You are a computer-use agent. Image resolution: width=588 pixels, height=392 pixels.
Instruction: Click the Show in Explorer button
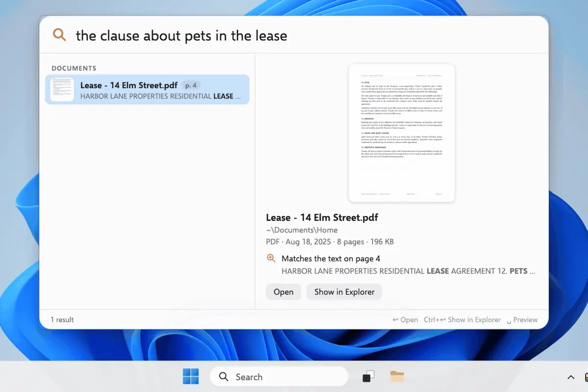[344, 292]
